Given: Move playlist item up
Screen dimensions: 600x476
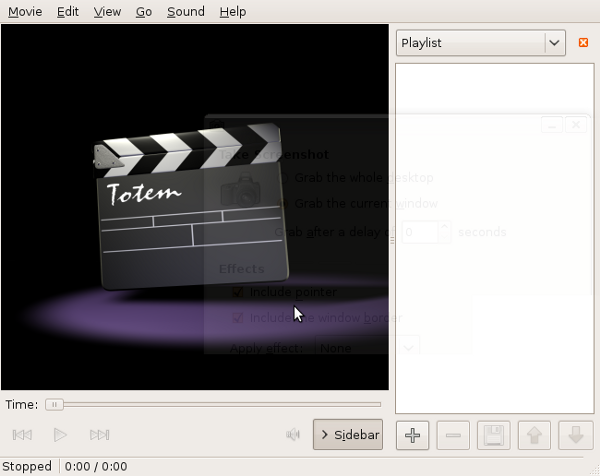Looking at the screenshot, I should pos(534,435).
